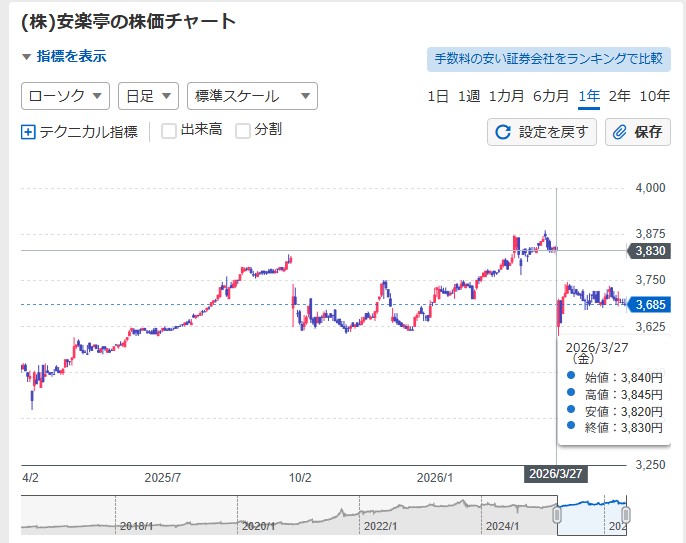The image size is (686, 543).
Task: Expand the 指標を表示 section
Action: point(64,56)
